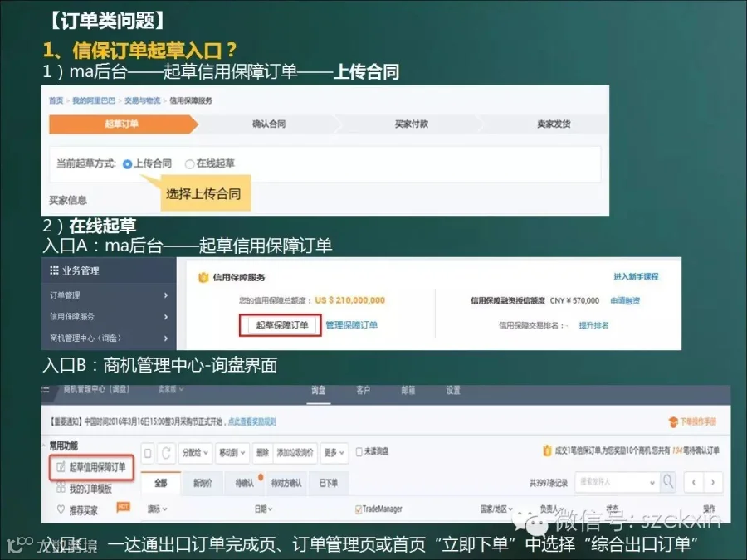Select the 上传合同 radio option

pyautogui.click(x=127, y=164)
